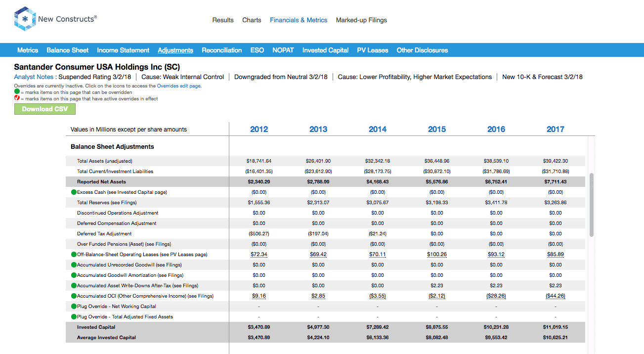Click the Total Current/Investment Liabilities label
Image resolution: width=644 pixels, height=354 pixels.
tap(115, 171)
